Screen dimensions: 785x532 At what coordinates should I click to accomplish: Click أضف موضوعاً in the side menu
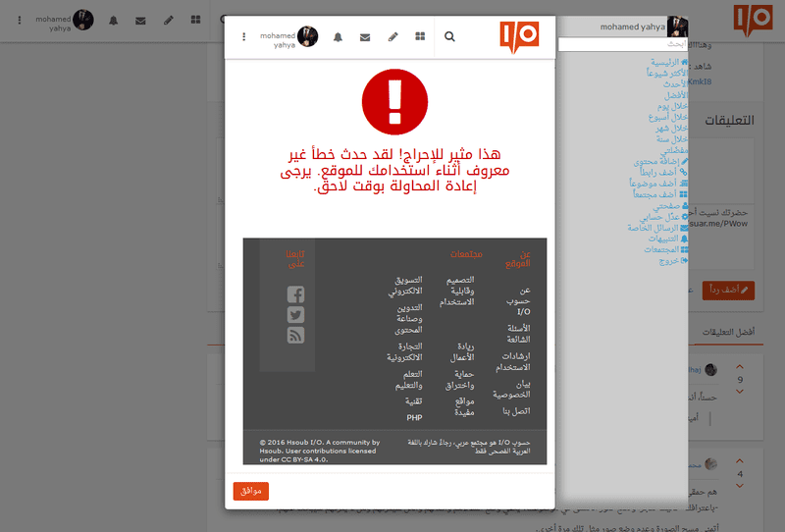click(658, 184)
